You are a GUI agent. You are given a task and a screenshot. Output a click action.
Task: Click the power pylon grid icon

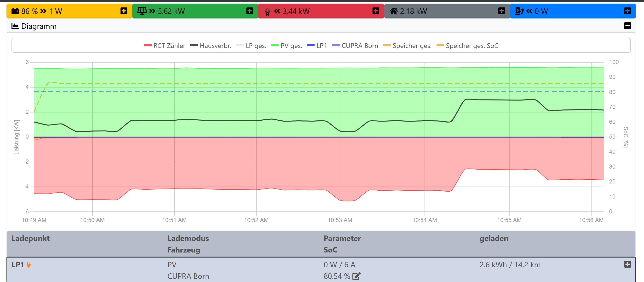coord(267,12)
